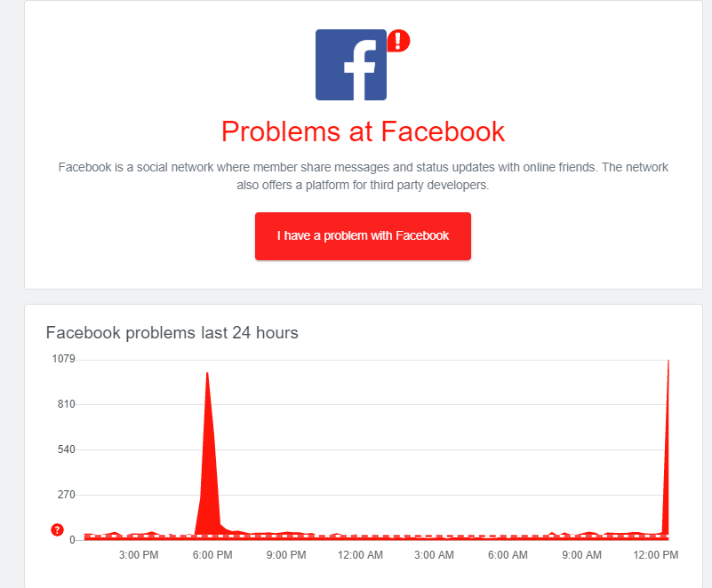Screen dimensions: 712x588
Task: Select the 6:00 AM axis label
Action: [508, 555]
